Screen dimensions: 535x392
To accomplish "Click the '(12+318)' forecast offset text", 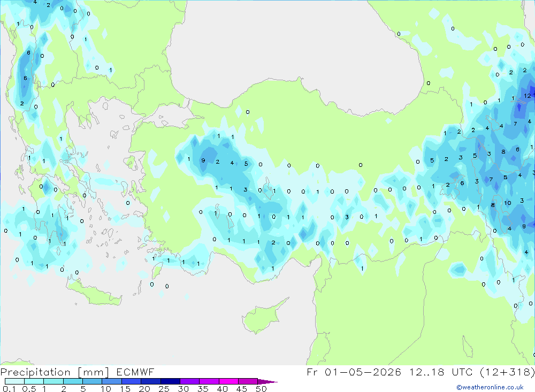I will pos(507,372).
